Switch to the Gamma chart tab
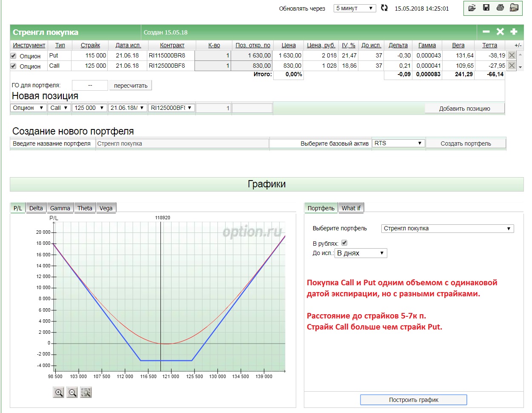The height and width of the screenshot is (413, 532). click(x=60, y=208)
